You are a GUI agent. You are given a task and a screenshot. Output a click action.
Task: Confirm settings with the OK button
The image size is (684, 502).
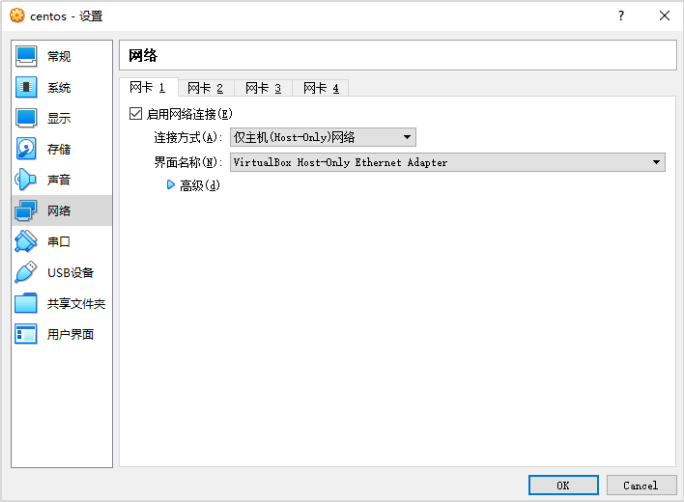click(x=563, y=485)
